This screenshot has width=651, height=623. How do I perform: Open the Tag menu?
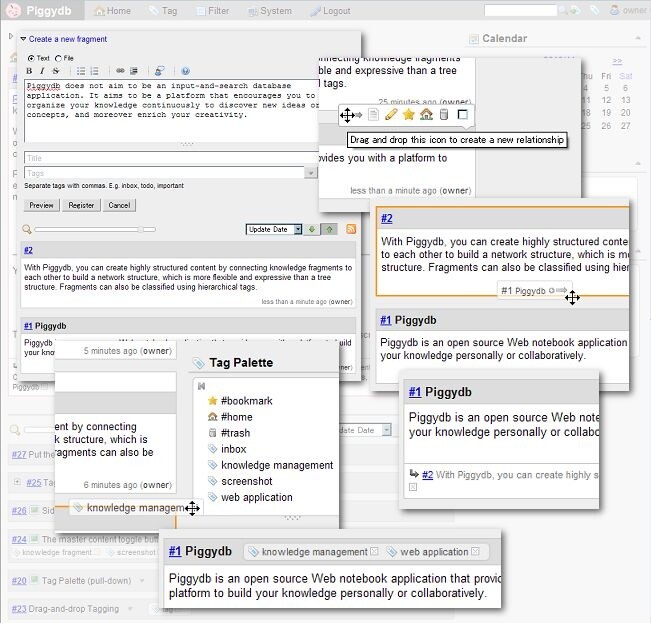(x=163, y=11)
